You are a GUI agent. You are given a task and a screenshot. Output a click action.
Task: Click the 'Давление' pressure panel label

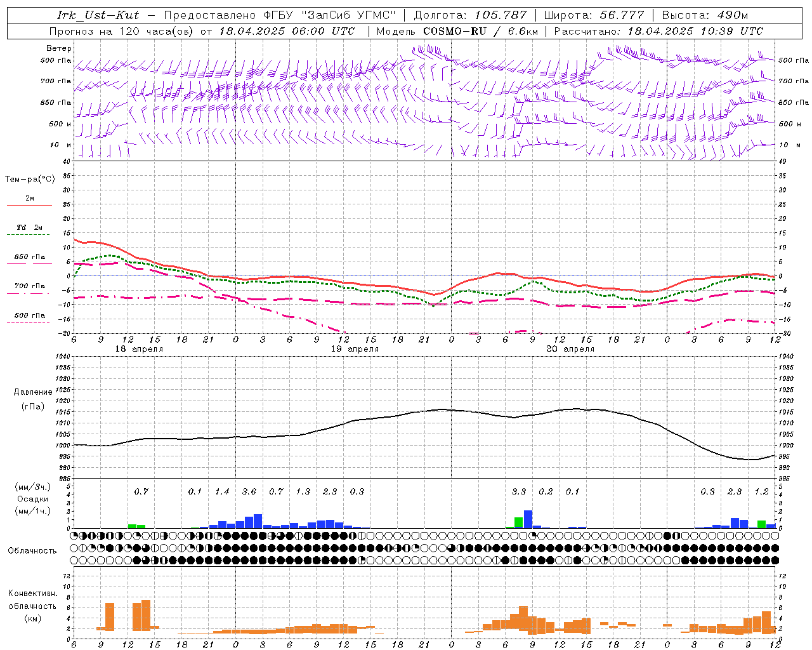[x=33, y=392]
